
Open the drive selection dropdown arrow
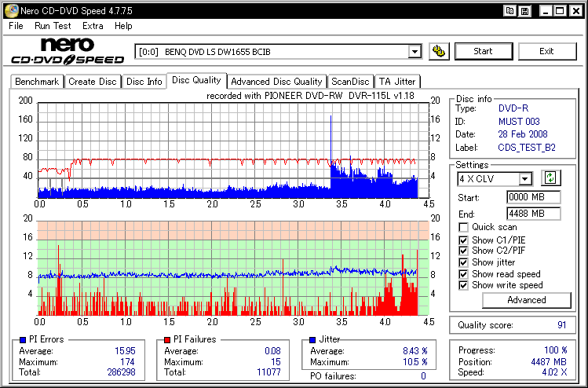[415, 51]
